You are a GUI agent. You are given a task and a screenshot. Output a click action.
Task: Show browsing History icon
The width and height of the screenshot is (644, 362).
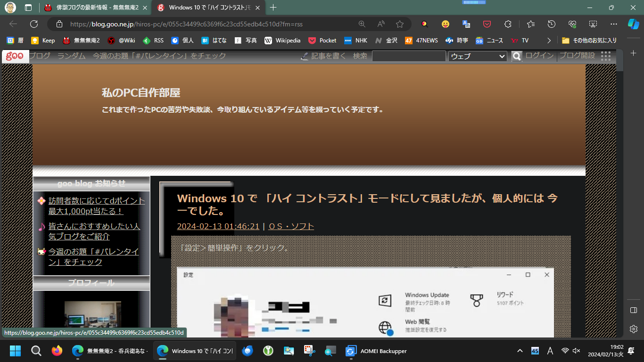(x=552, y=24)
